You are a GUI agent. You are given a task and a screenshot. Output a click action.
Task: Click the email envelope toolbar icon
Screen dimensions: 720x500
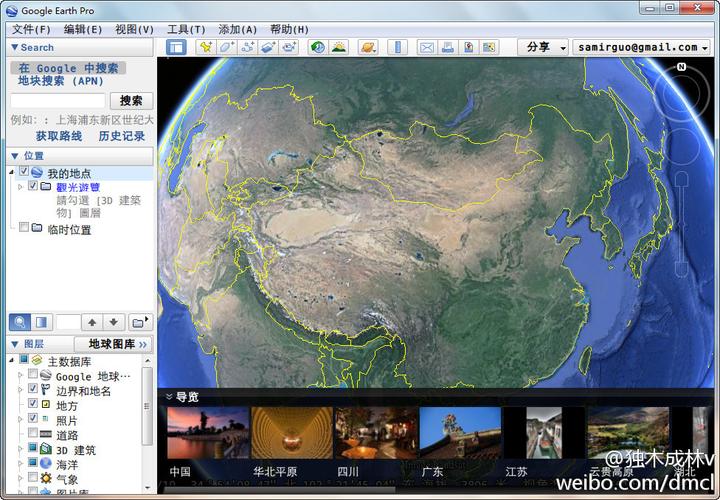(x=427, y=47)
